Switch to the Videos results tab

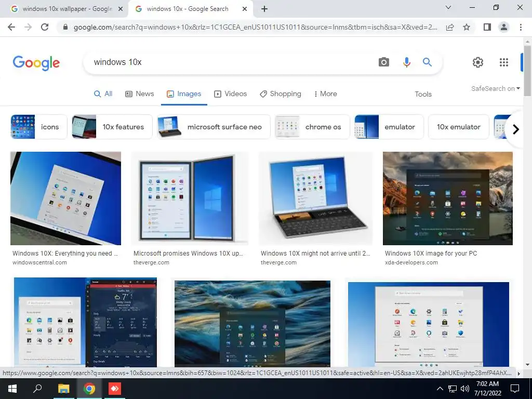(x=230, y=94)
